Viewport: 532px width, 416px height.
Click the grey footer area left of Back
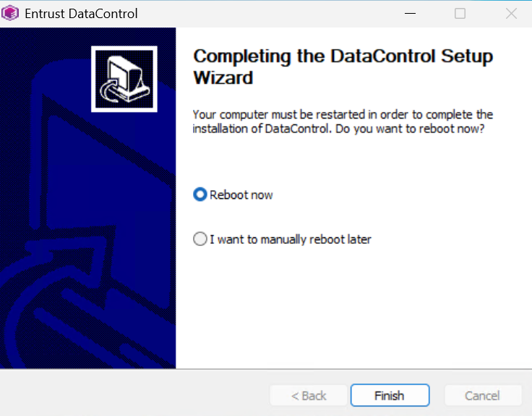tap(136, 394)
